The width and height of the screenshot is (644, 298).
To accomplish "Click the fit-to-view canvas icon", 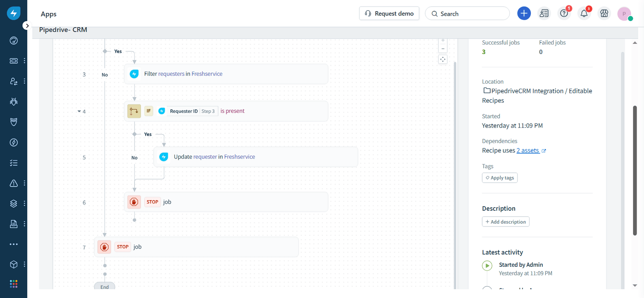I will click(443, 59).
